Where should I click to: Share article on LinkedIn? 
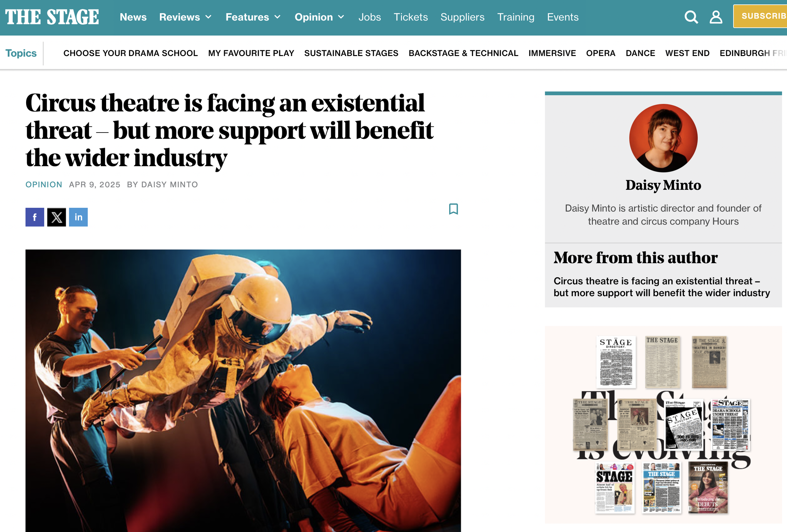(x=78, y=217)
